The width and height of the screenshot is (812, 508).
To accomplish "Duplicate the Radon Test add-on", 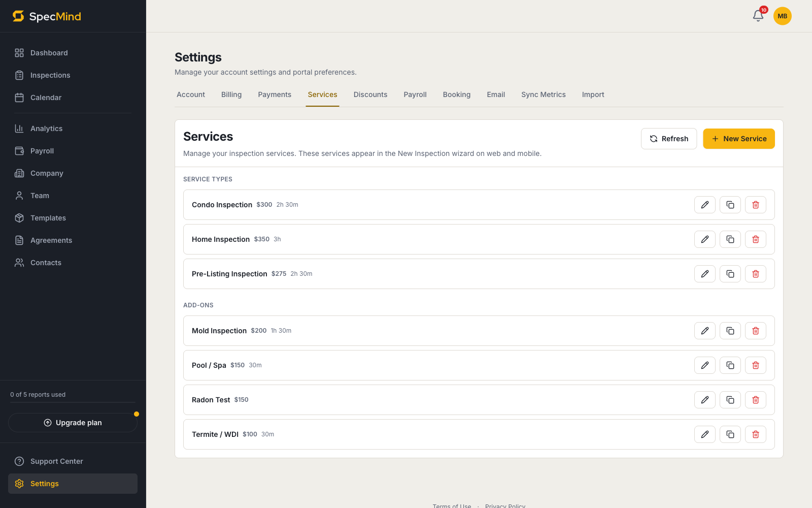I will [730, 400].
